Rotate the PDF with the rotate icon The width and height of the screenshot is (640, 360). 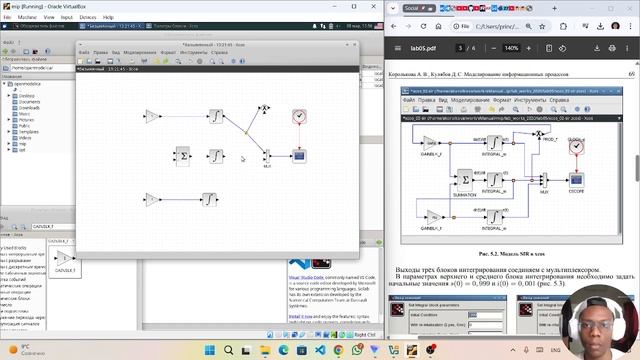click(x=562, y=48)
